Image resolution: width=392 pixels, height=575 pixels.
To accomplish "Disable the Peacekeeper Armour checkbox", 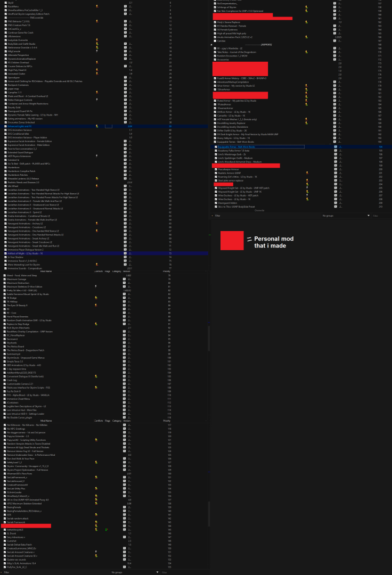I will 216,169.
